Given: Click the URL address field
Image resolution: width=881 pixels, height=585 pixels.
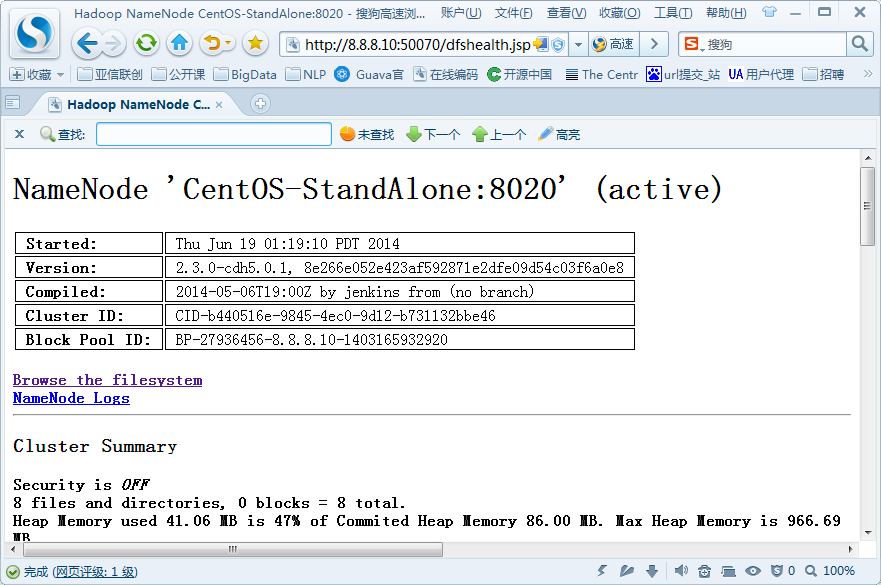Looking at the screenshot, I should tap(417, 45).
